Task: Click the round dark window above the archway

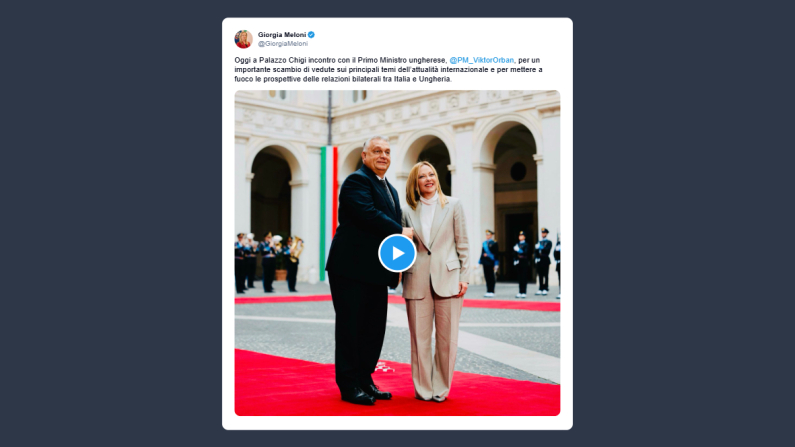Action: tap(518, 171)
